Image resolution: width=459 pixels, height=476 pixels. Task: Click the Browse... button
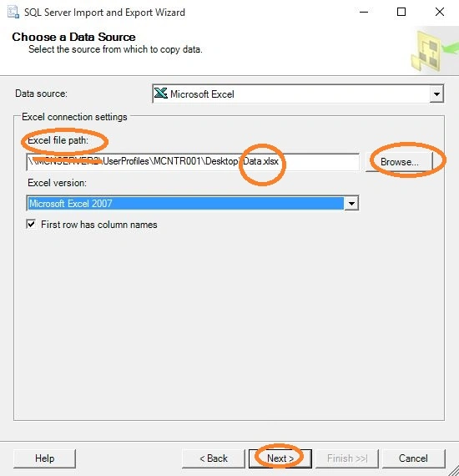pyautogui.click(x=399, y=162)
